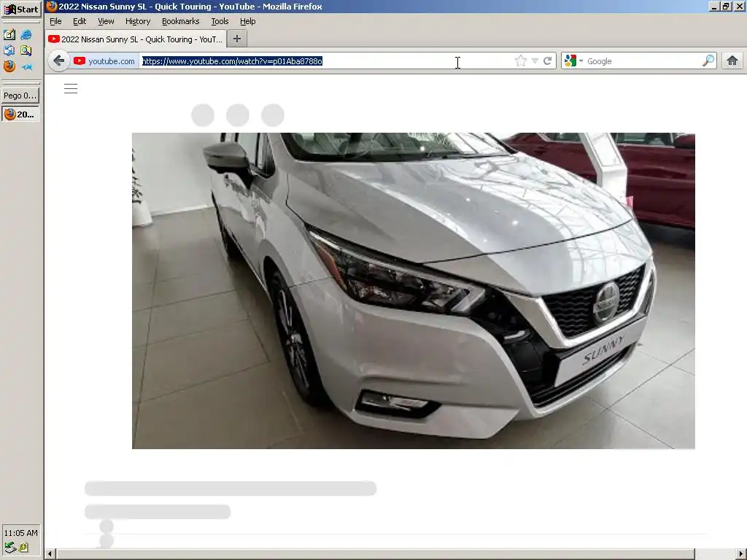Launch the notepad-style quick launch icon

click(x=9, y=34)
